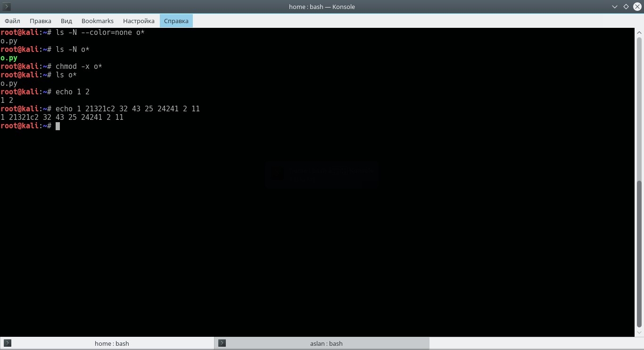This screenshot has height=350, width=644.
Task: Click the terminal icon on home : bash tab
Action: (x=8, y=343)
